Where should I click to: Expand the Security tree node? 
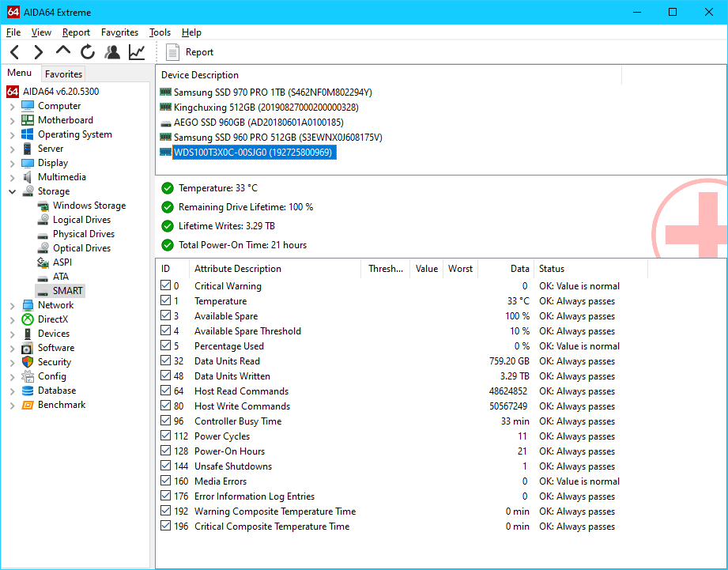13,363
